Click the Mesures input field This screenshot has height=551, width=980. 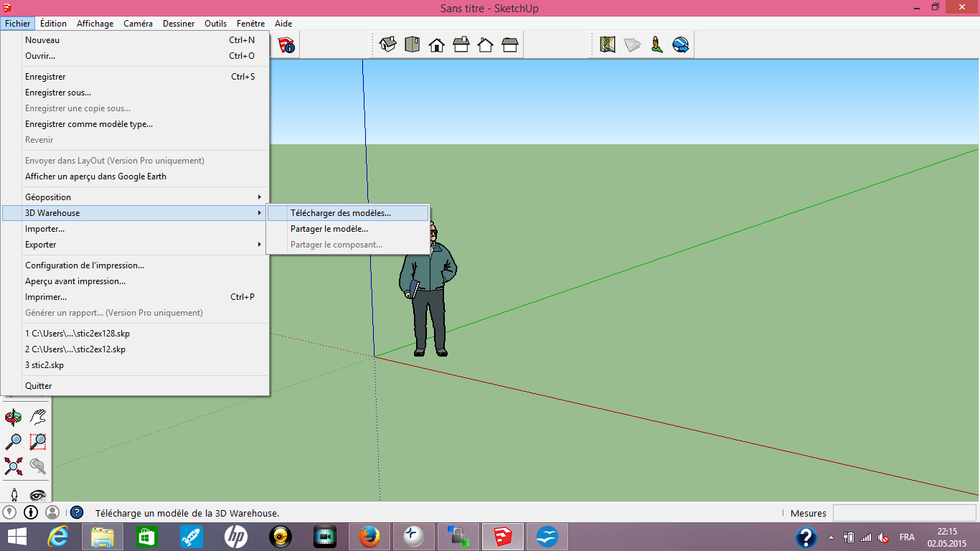tap(904, 513)
